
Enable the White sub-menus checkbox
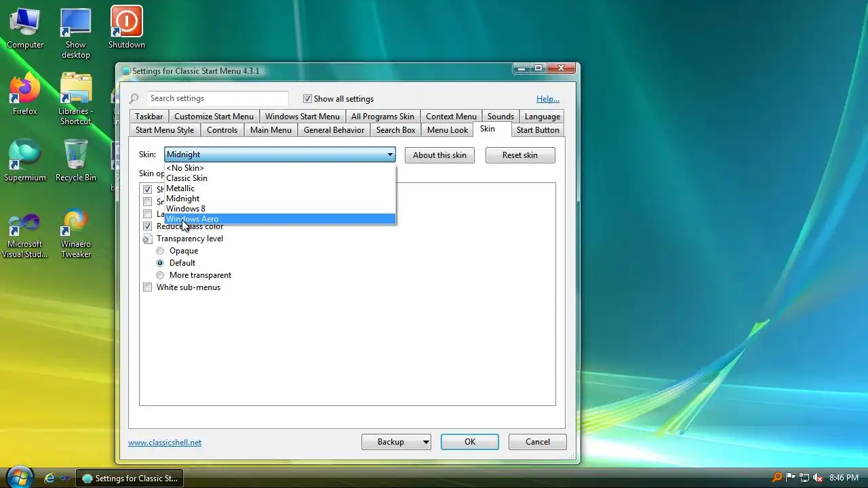(x=147, y=287)
